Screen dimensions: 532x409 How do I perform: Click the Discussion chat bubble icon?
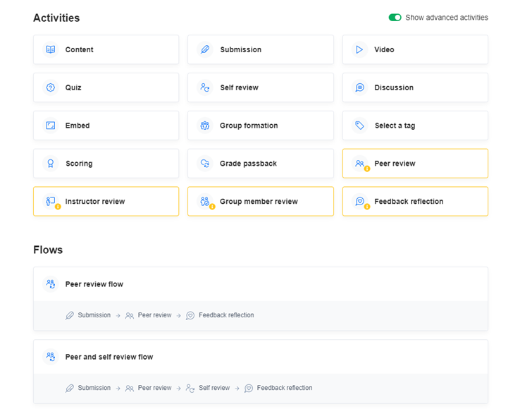[359, 87]
